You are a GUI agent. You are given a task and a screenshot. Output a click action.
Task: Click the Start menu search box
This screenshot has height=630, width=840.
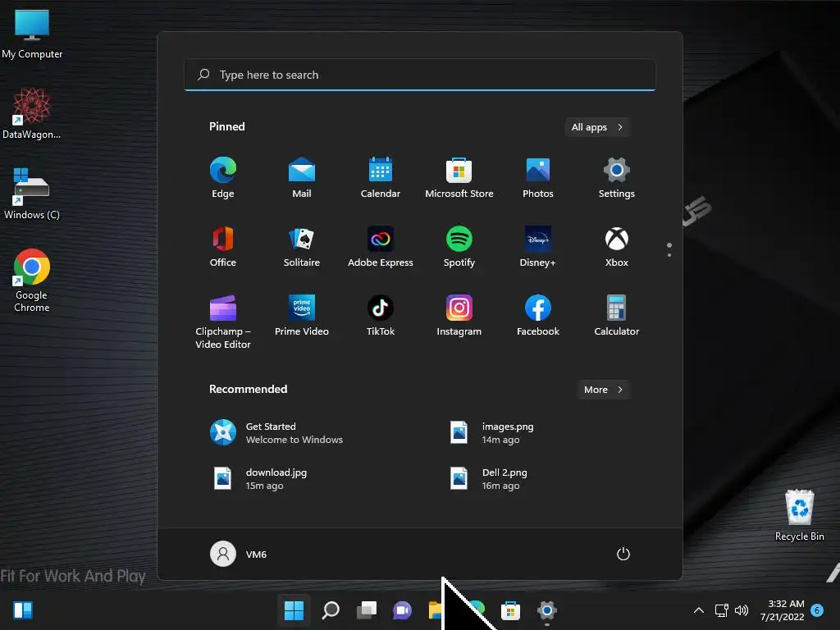point(420,75)
